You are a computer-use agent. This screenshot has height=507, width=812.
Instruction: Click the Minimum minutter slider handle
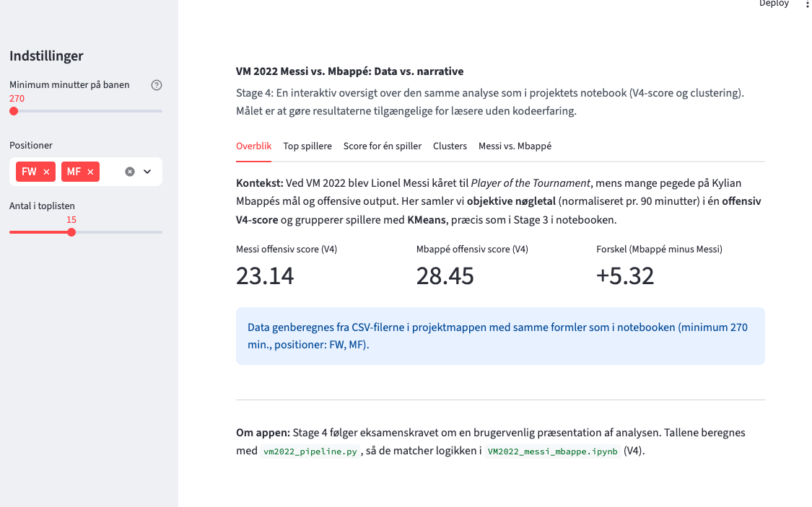point(14,111)
